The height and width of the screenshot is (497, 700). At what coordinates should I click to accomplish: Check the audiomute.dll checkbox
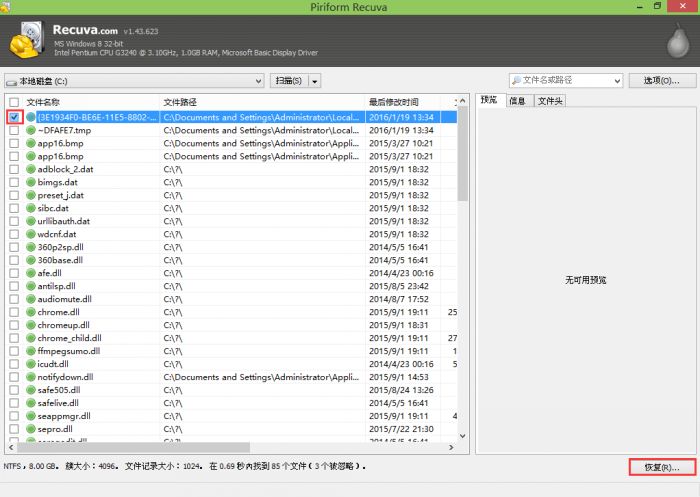[x=14, y=299]
